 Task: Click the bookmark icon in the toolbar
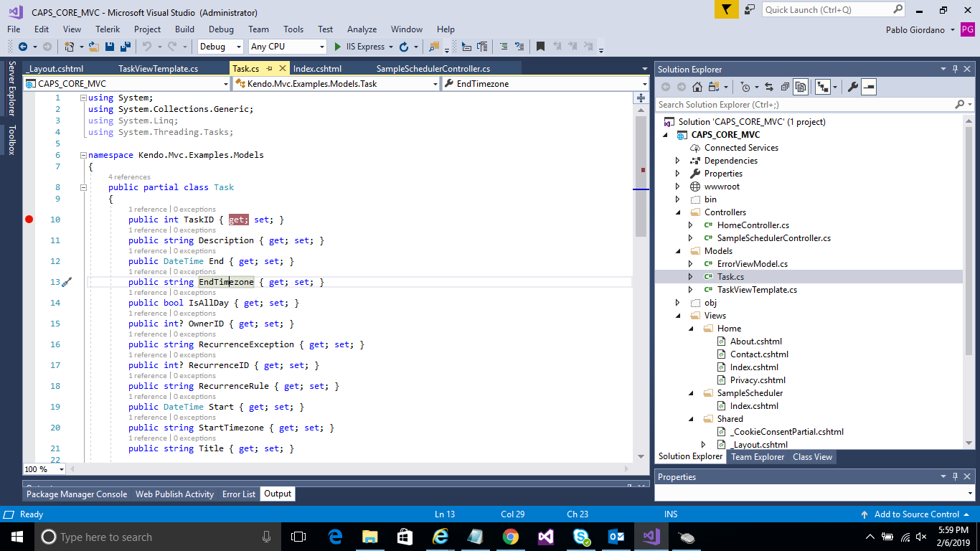pyautogui.click(x=540, y=47)
